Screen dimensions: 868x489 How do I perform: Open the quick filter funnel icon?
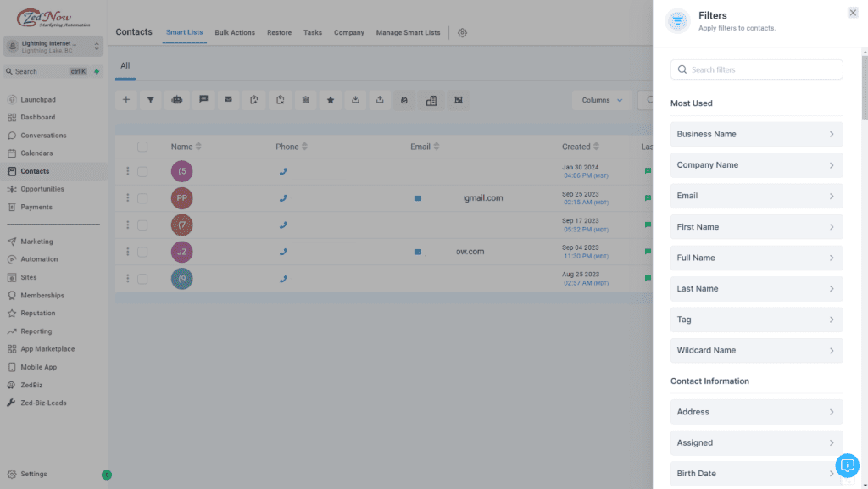(x=151, y=100)
